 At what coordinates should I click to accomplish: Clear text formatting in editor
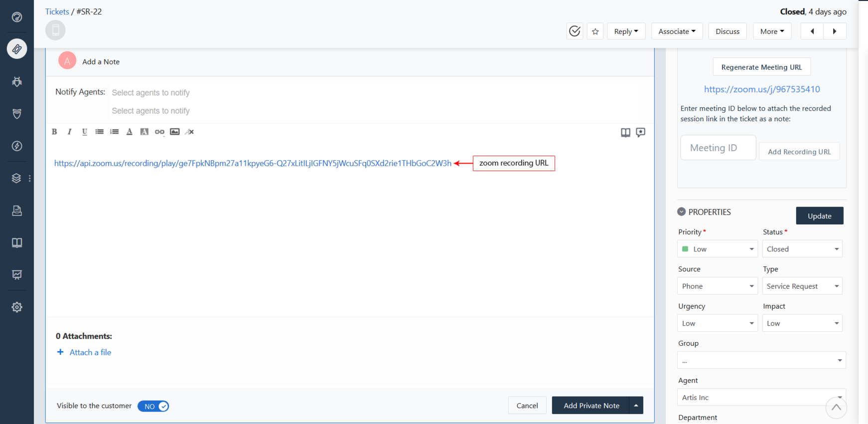point(189,132)
